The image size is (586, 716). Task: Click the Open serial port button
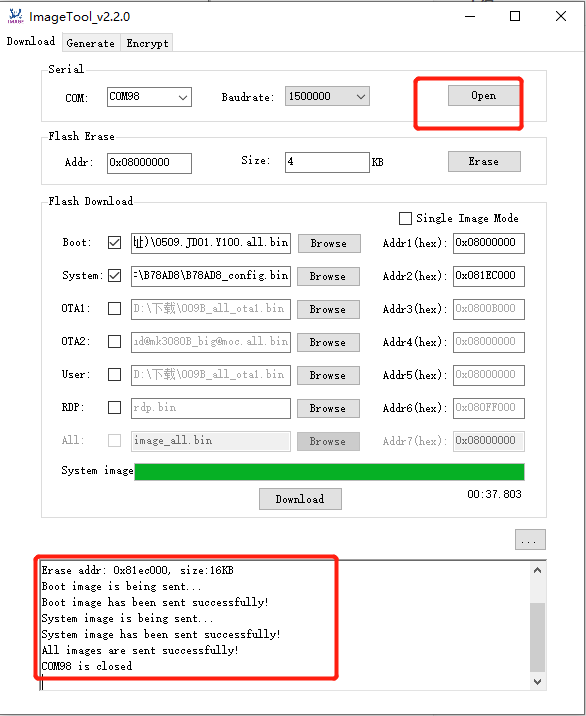coord(484,95)
